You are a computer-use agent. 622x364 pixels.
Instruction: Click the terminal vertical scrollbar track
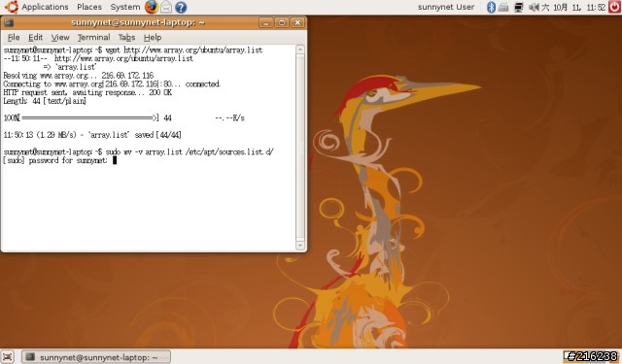300,148
